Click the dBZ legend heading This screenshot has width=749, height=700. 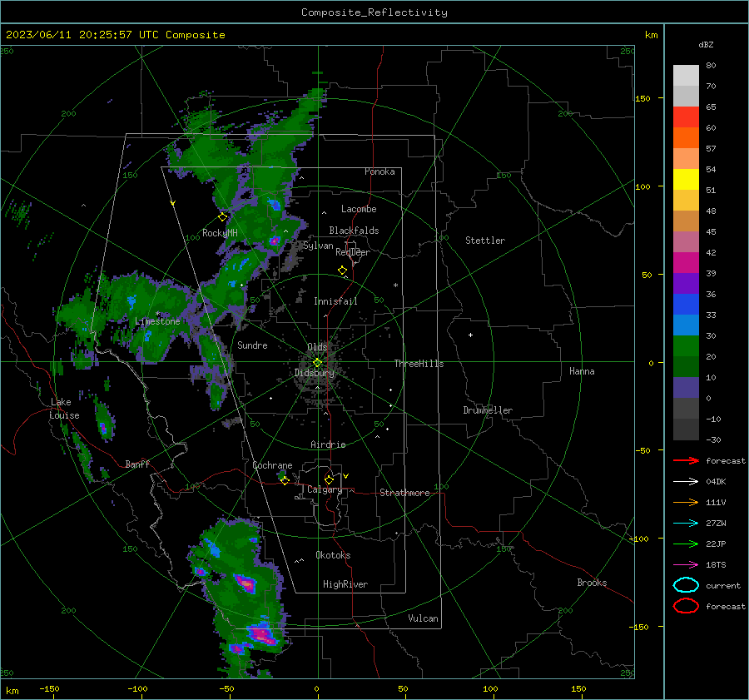[706, 44]
